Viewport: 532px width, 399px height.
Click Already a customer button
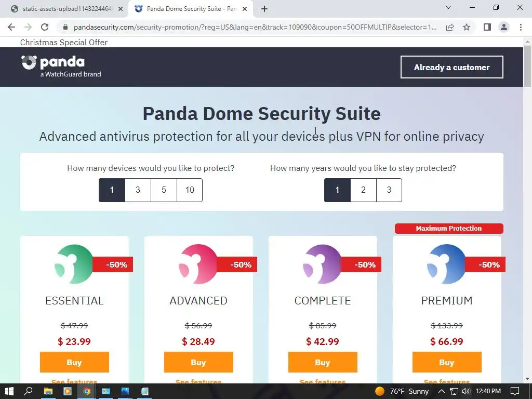[451, 67]
